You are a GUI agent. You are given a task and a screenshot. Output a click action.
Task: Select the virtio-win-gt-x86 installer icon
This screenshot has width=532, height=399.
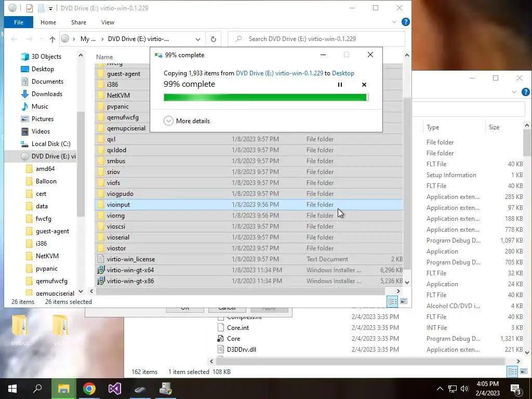[101, 281]
